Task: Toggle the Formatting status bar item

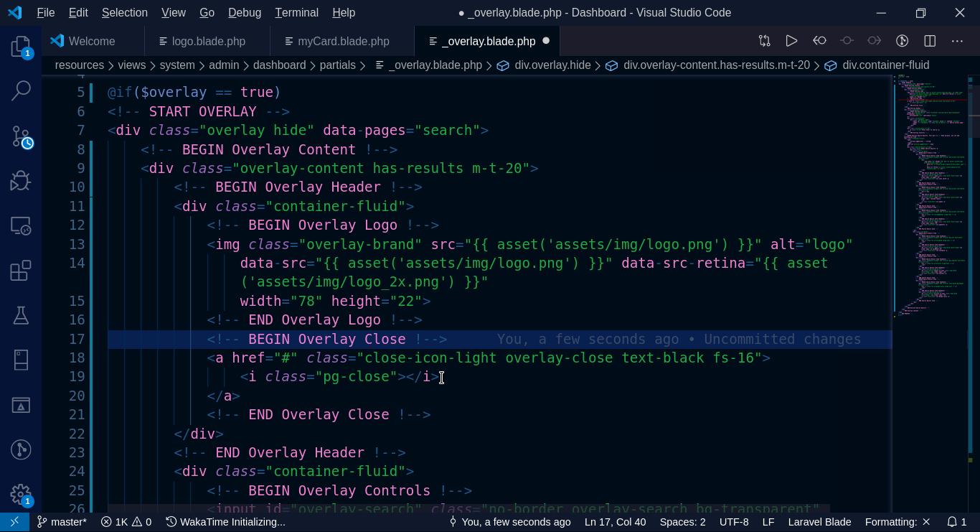Action: [x=897, y=522]
